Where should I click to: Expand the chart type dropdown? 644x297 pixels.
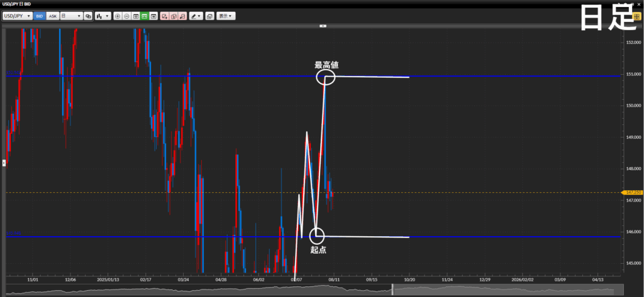pos(103,16)
